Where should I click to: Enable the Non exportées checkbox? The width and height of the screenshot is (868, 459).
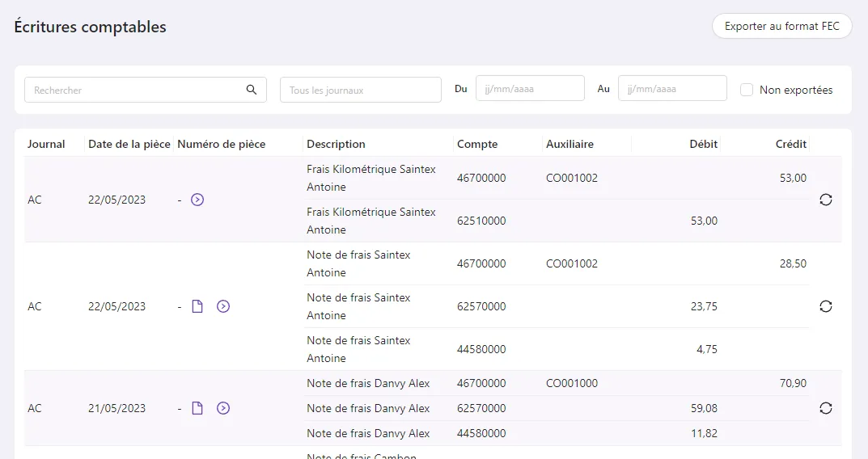tap(746, 90)
